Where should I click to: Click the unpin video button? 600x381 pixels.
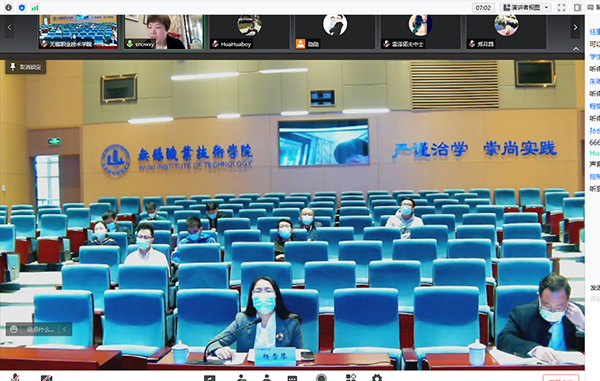coord(26,67)
